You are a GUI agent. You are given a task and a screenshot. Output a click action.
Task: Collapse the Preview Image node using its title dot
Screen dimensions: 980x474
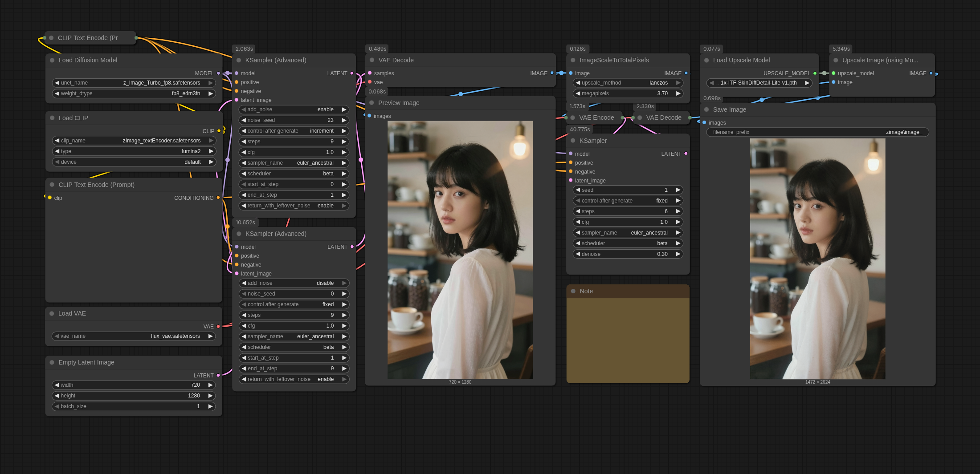click(x=372, y=103)
